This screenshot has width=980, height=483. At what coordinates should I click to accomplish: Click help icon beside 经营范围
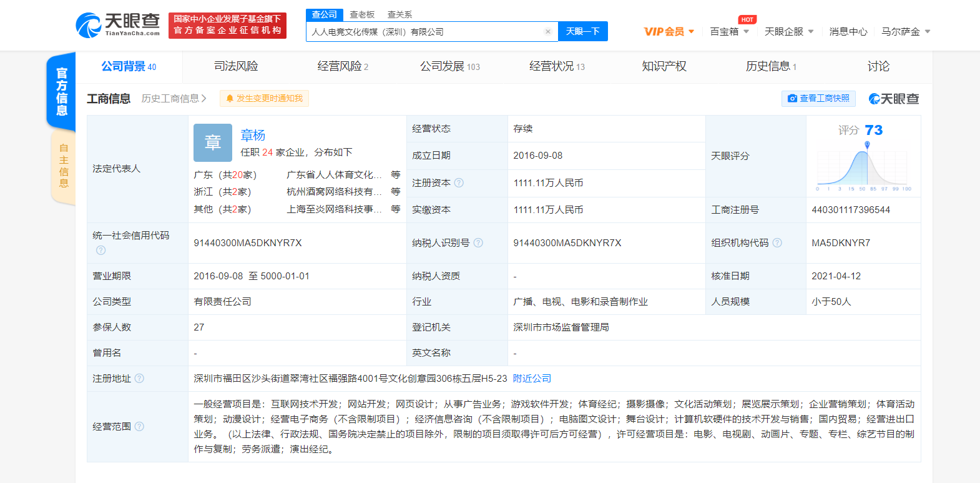coord(139,427)
